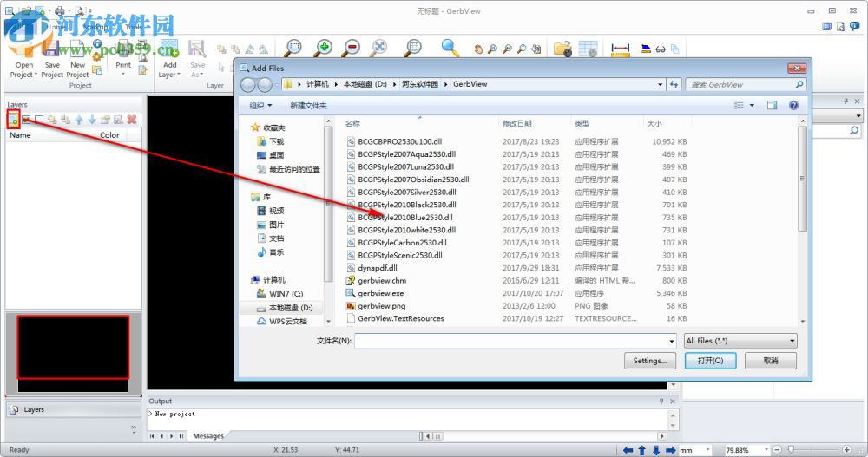
Task: Add new layer icon in Layers panel
Action: click(x=13, y=120)
